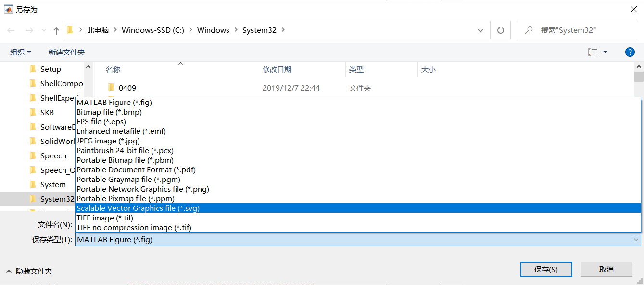
Task: Choose Portable Graymap file (*.pgm) option
Action: point(358,179)
